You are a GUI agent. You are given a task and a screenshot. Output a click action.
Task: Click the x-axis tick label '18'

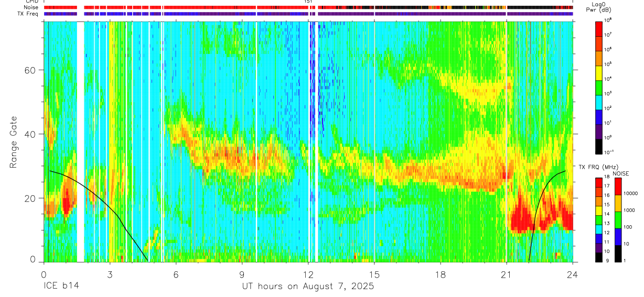coord(441,274)
